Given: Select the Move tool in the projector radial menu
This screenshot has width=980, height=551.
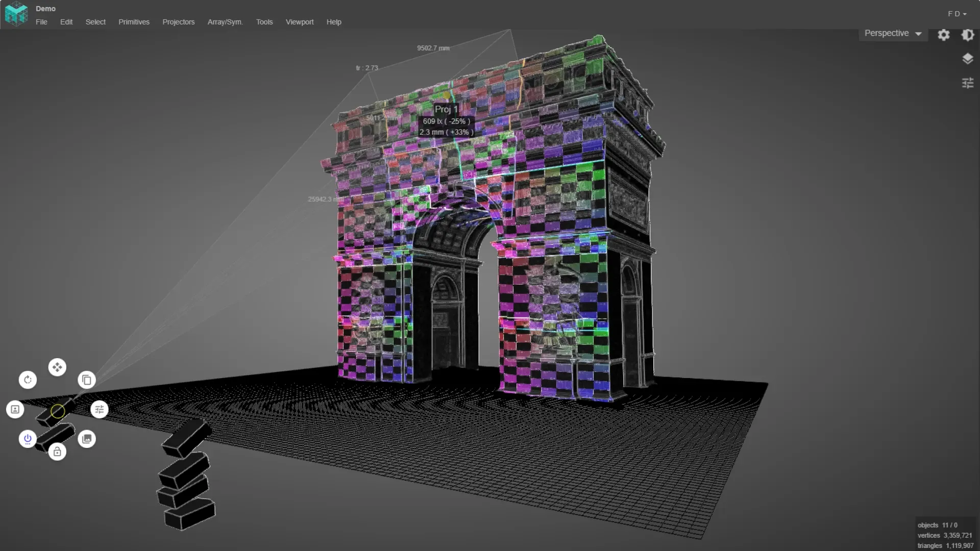Looking at the screenshot, I should click(57, 367).
